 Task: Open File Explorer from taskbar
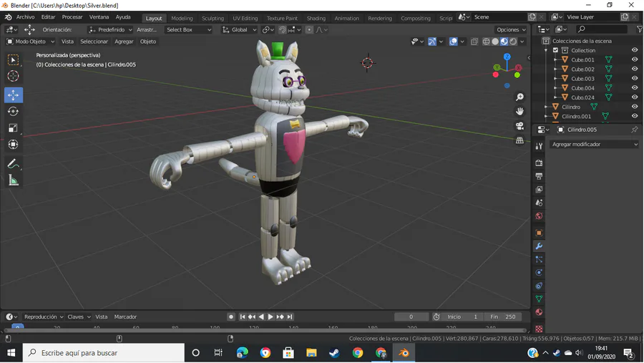tap(311, 353)
